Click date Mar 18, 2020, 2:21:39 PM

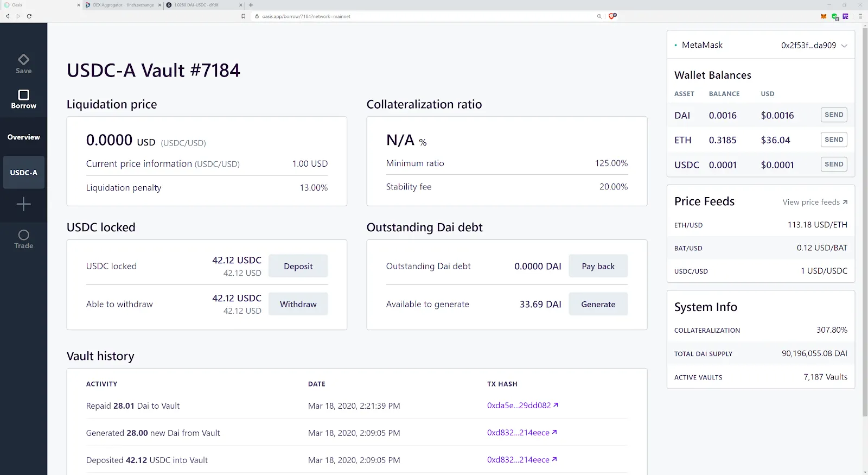tap(354, 406)
